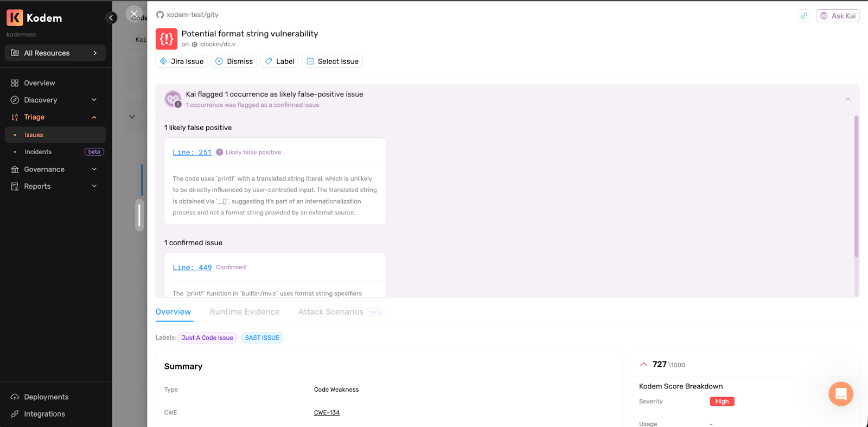Click the kodem-test/gity repository name

pyautogui.click(x=193, y=15)
